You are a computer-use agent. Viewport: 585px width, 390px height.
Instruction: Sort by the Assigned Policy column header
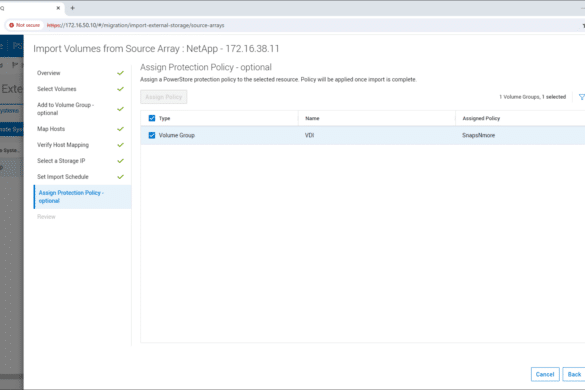(481, 118)
